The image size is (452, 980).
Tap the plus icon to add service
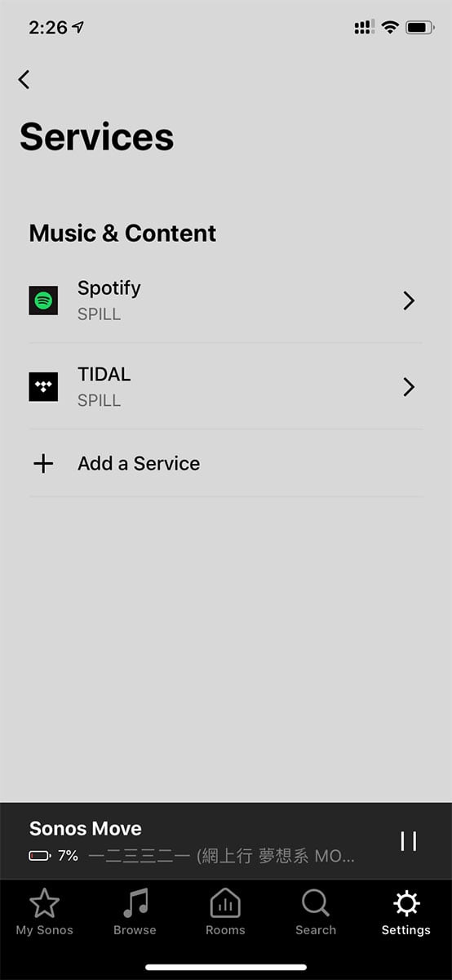coord(43,464)
